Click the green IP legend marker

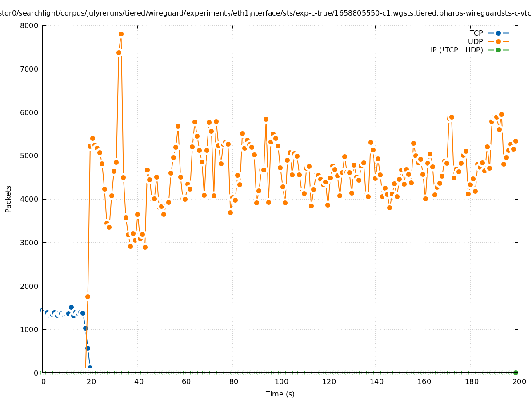[498, 50]
